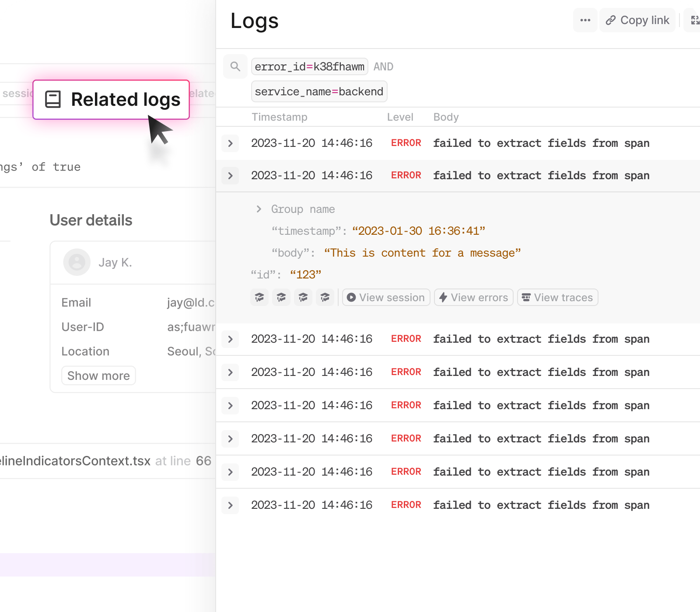Screen dimensions: 700x612
Task: Click the service_name=backend filter chip
Action: point(319,91)
